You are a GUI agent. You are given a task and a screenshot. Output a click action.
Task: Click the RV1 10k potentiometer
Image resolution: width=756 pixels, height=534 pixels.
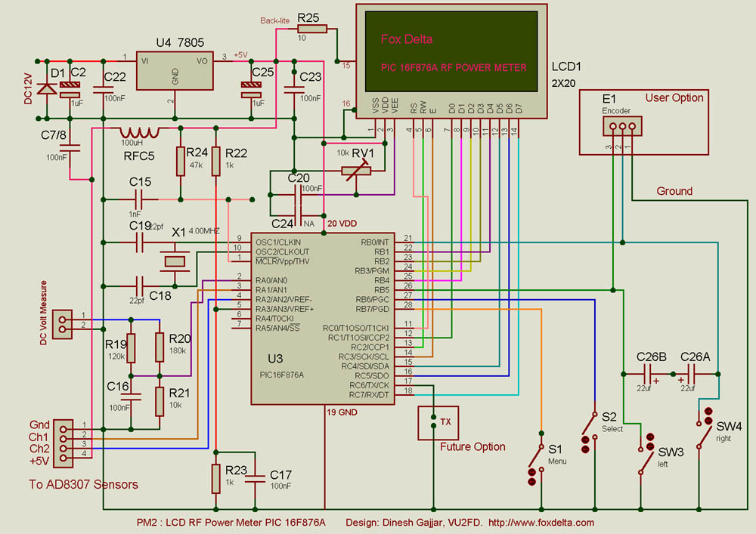(x=354, y=170)
